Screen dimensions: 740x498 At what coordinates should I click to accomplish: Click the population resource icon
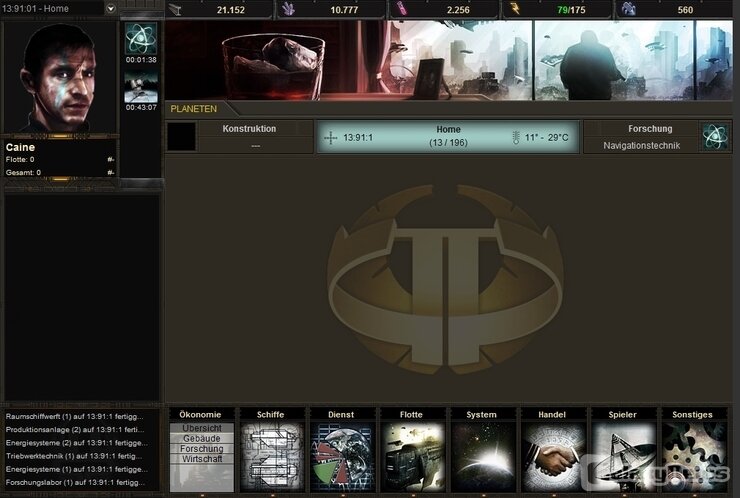pos(628,9)
